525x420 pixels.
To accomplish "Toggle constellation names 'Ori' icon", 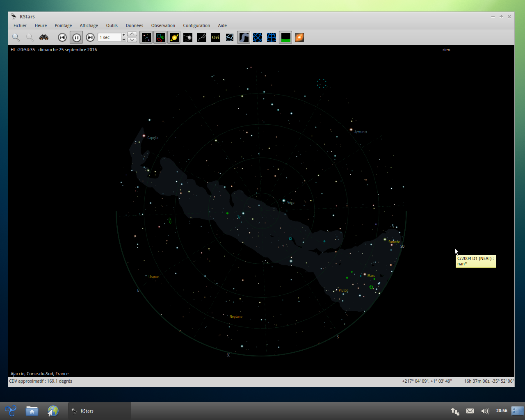I will pos(216,37).
